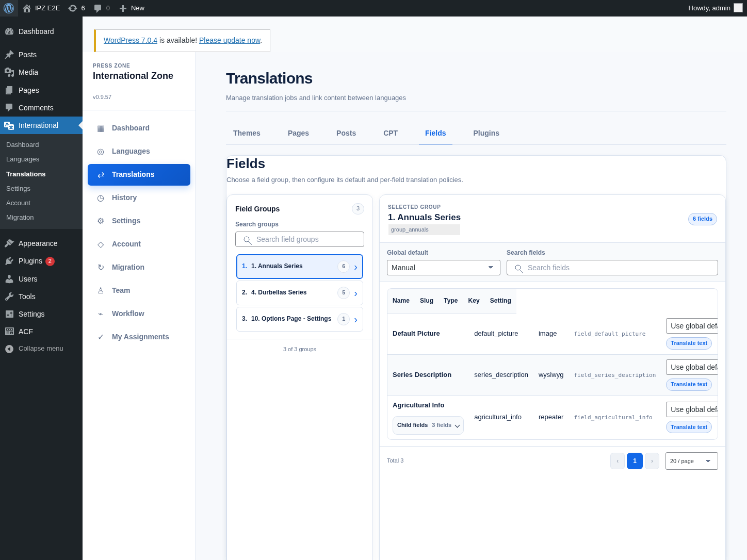Open the 20 / page dropdown
The image size is (747, 560).
point(692,461)
